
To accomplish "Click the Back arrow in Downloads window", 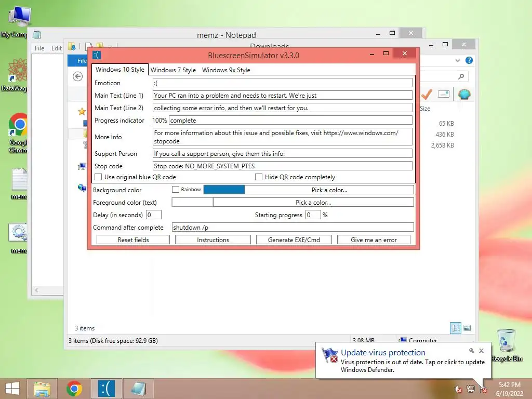I will [78, 76].
